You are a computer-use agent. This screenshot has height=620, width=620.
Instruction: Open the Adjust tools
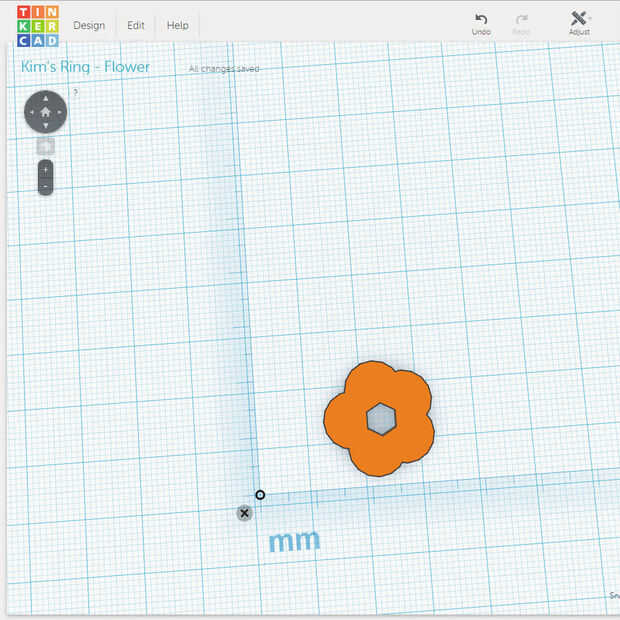tap(579, 24)
